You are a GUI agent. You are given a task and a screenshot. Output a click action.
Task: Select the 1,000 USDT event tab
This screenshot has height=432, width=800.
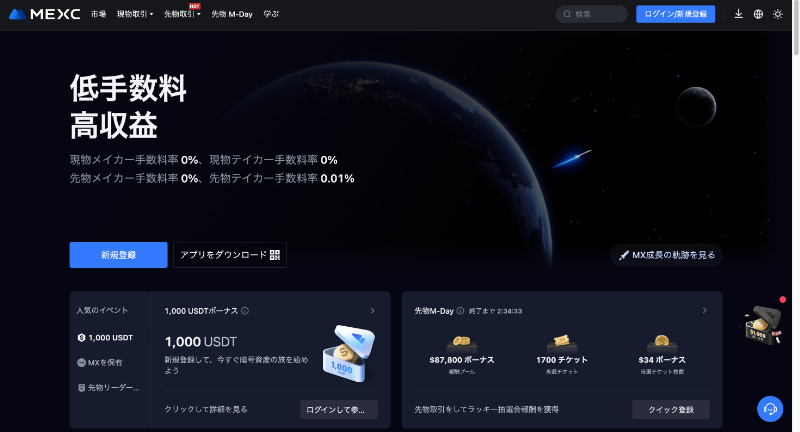[106, 338]
